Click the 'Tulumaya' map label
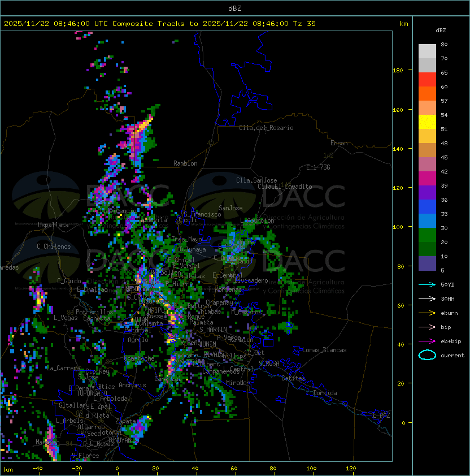 (x=193, y=249)
